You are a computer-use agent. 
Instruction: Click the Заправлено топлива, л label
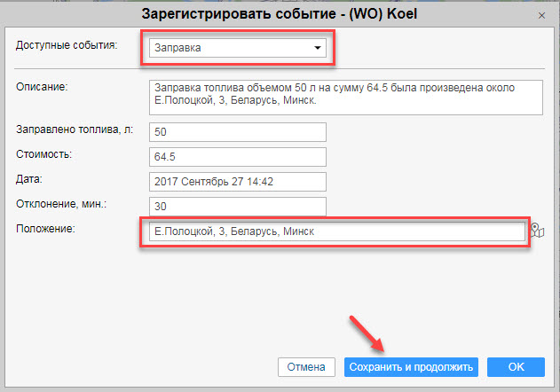tap(75, 129)
